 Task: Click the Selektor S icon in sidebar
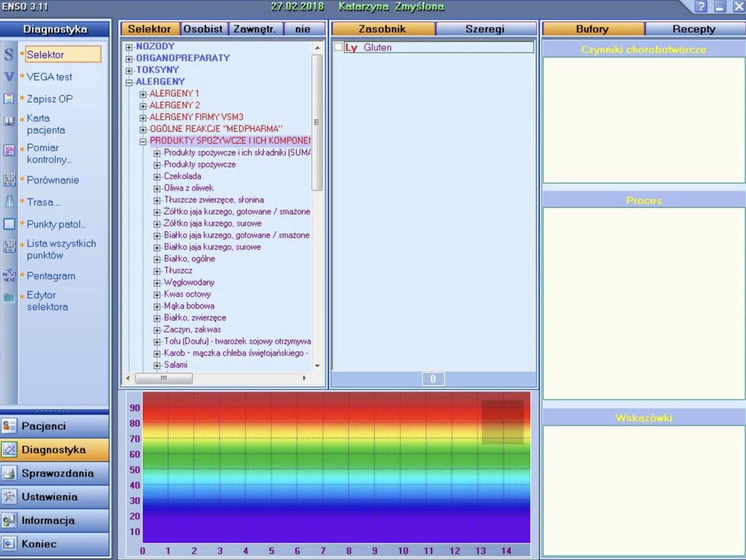[9, 54]
